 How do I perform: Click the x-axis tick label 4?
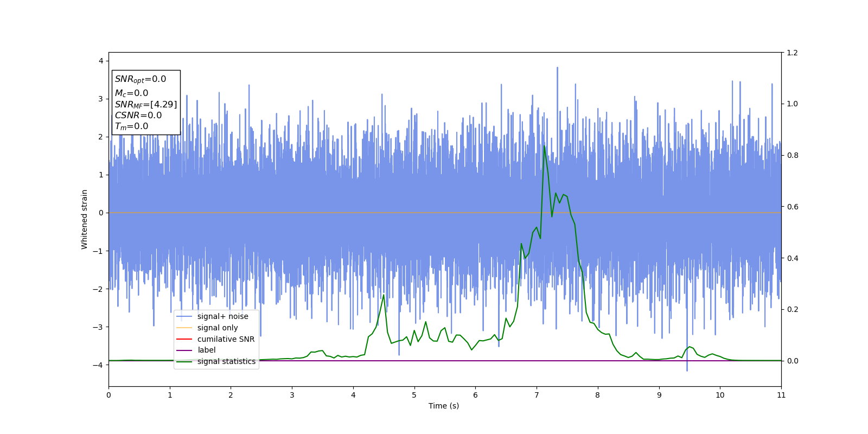353,395
